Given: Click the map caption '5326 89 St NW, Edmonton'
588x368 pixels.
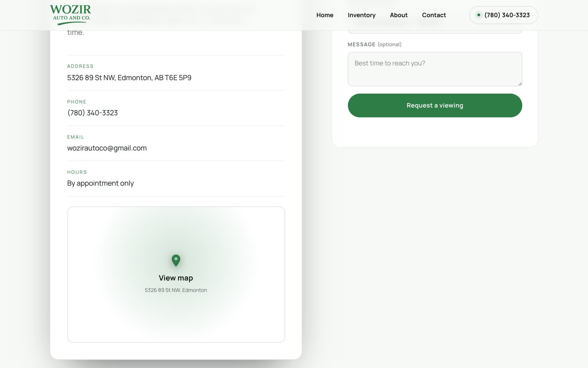Looking at the screenshot, I should pyautogui.click(x=176, y=290).
